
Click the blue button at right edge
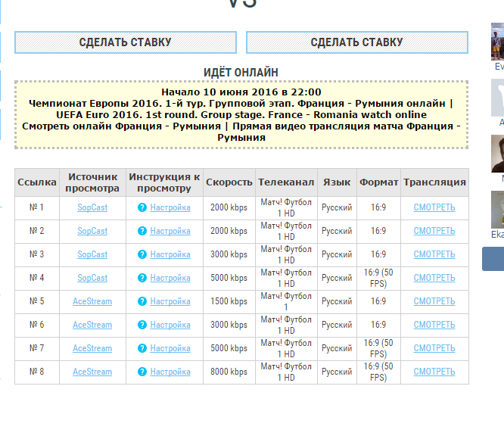click(x=493, y=259)
